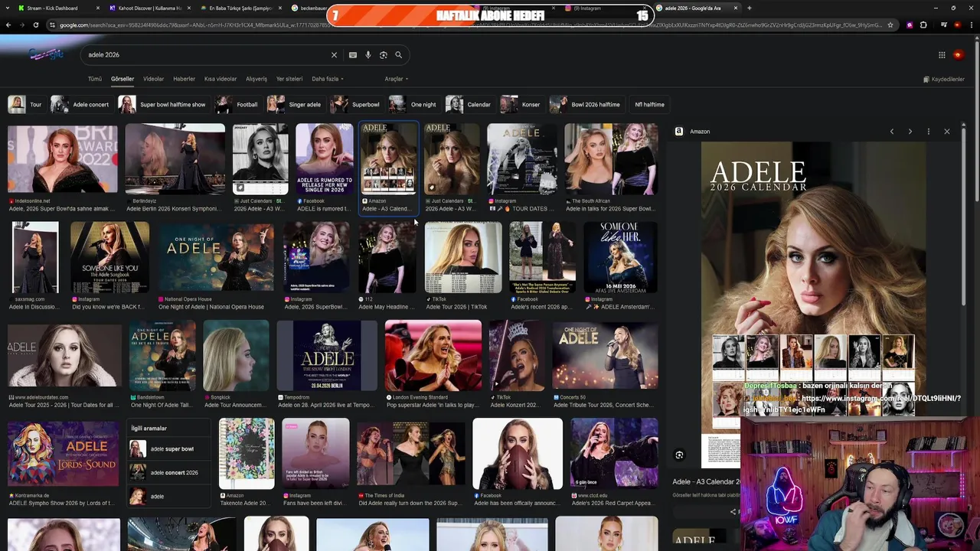This screenshot has width=980, height=551.
Task: Expand the Daha fazla dropdown
Action: click(327, 79)
